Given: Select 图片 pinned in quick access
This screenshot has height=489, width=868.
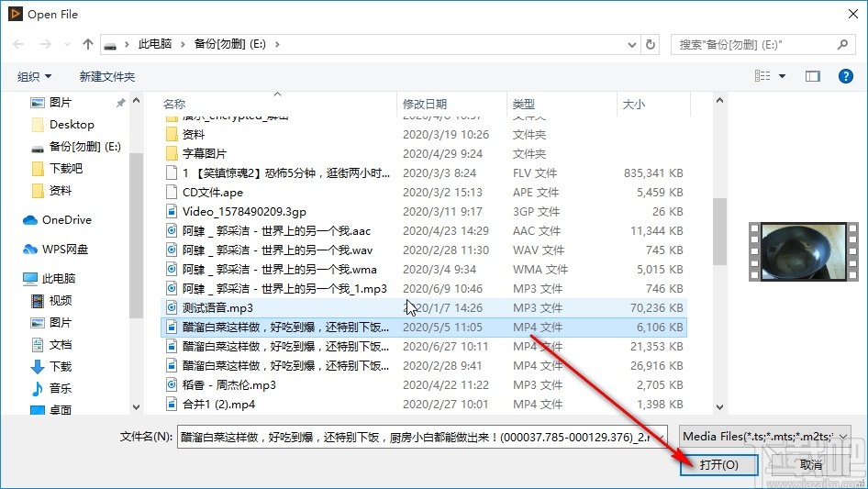Looking at the screenshot, I should tap(61, 103).
